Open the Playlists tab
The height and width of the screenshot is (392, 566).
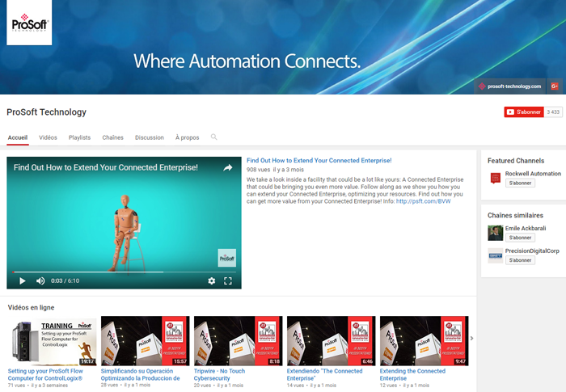click(79, 137)
